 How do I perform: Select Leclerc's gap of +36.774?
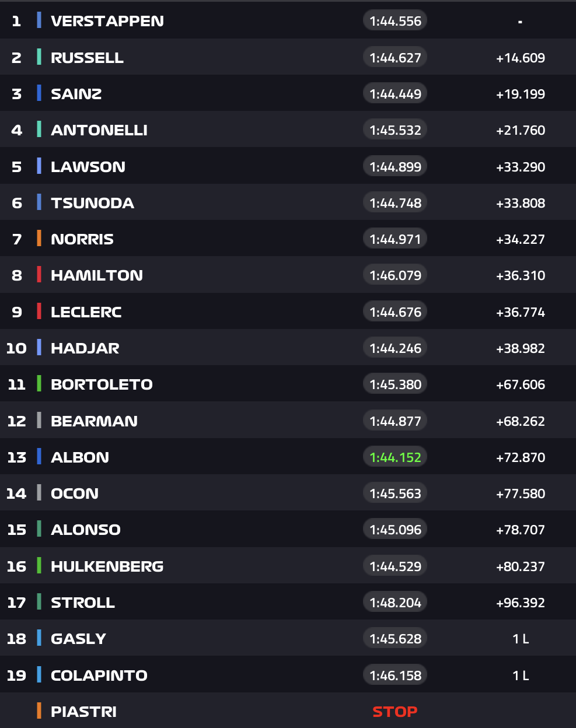click(x=520, y=312)
